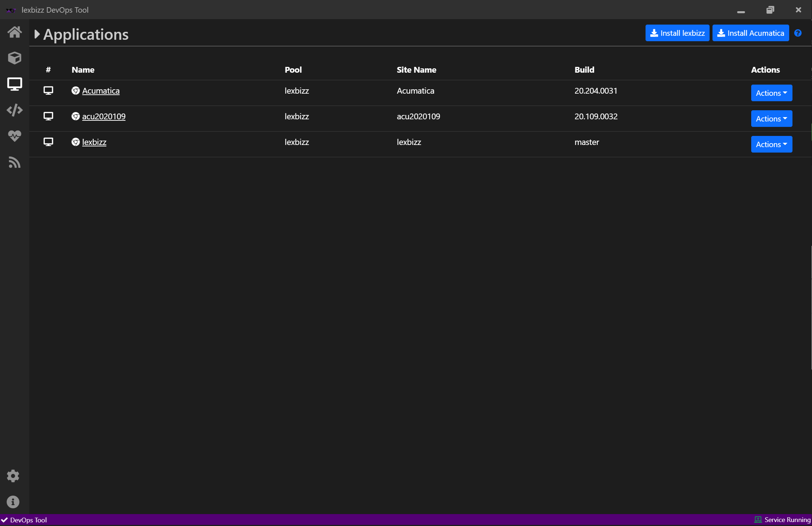Click site name Acumatica cell
The width and height of the screenshot is (812, 526).
click(x=415, y=91)
